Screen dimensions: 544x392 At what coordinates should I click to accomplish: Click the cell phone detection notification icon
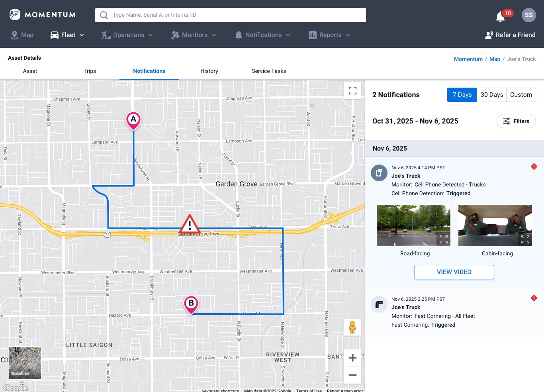(x=379, y=173)
